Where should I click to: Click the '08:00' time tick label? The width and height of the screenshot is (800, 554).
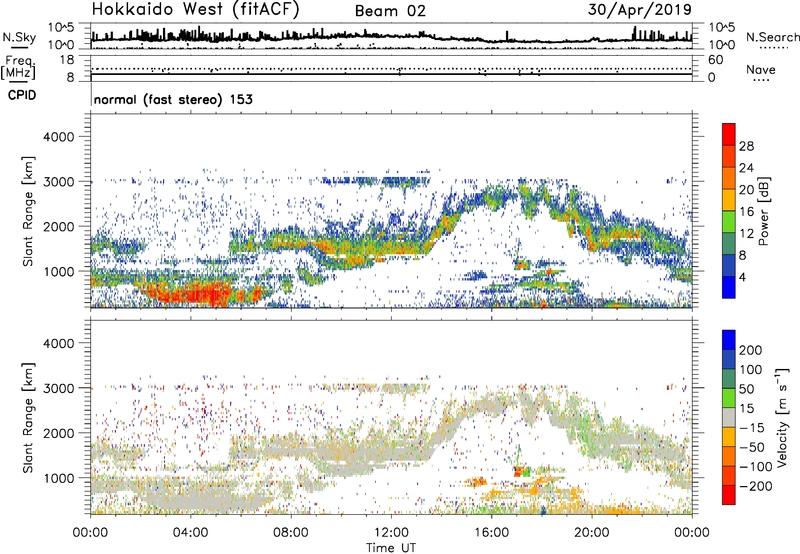(x=291, y=533)
